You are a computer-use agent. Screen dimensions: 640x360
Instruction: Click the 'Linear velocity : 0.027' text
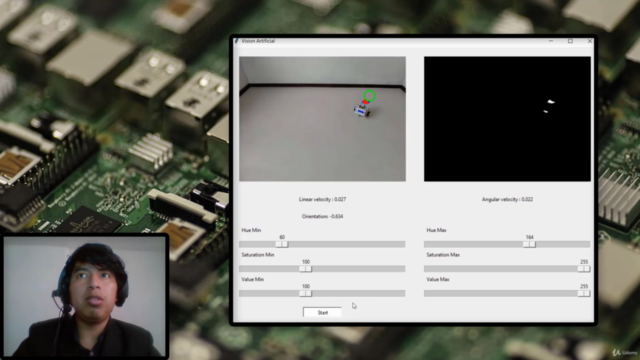pyautogui.click(x=322, y=199)
